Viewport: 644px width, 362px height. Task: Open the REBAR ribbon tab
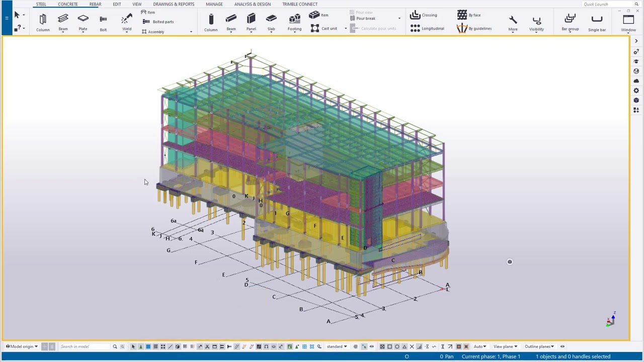[95, 4]
